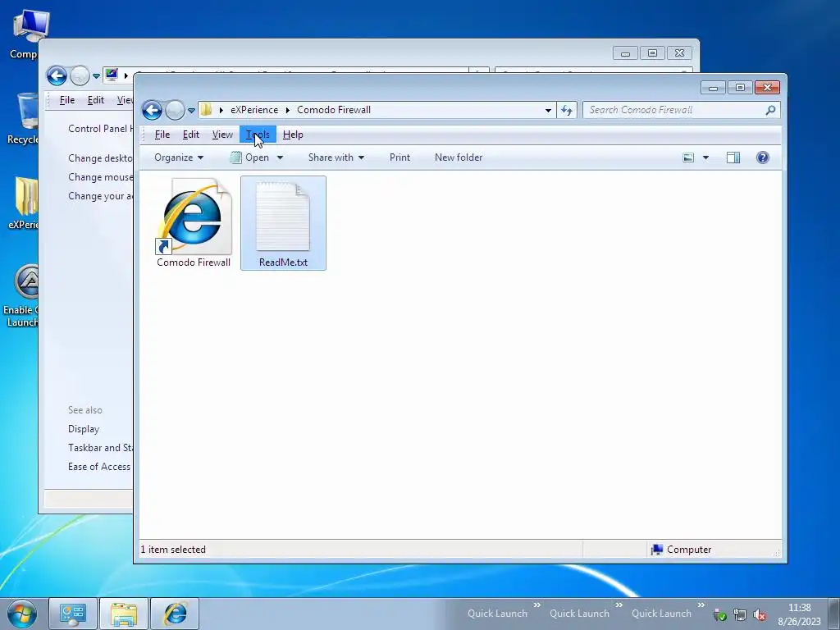Toggle the preview pane
Image resolution: width=840 pixels, height=630 pixels.
733,157
